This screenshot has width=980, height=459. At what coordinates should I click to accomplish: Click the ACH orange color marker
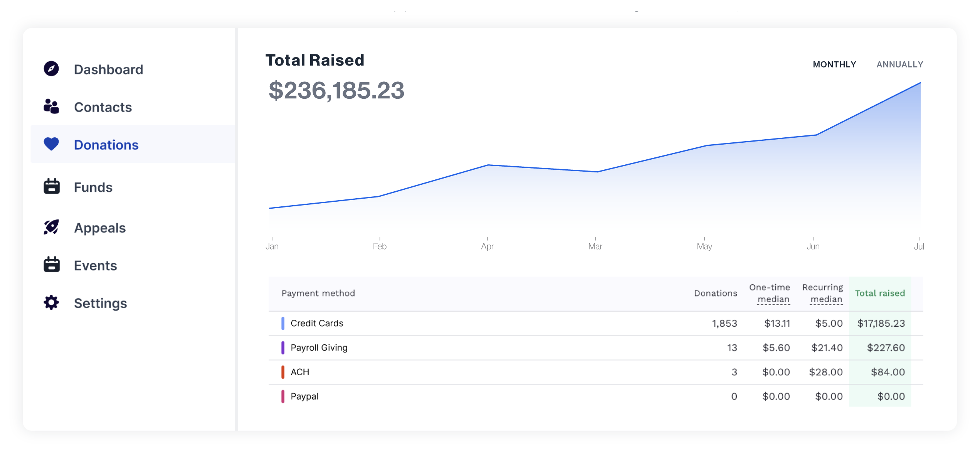tap(283, 372)
